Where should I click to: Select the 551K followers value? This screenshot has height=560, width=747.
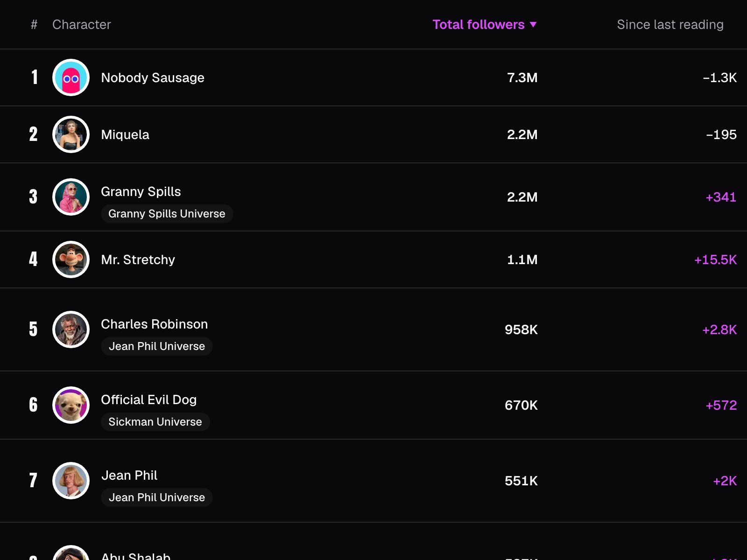pyautogui.click(x=521, y=481)
